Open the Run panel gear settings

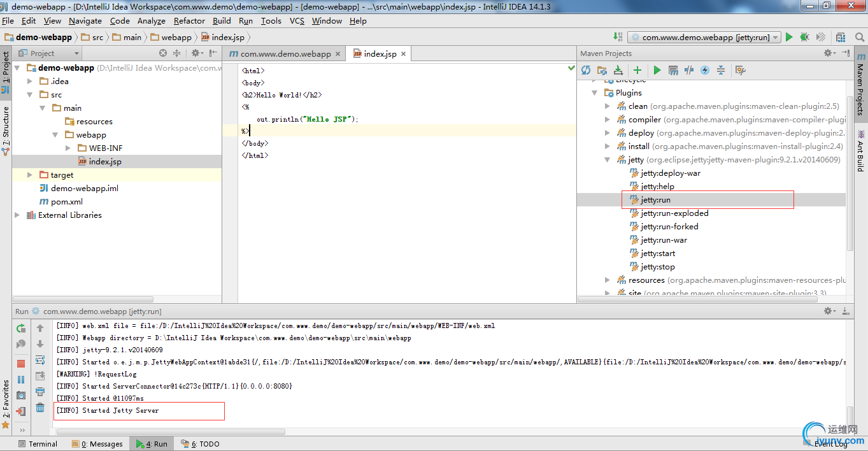[x=829, y=311]
